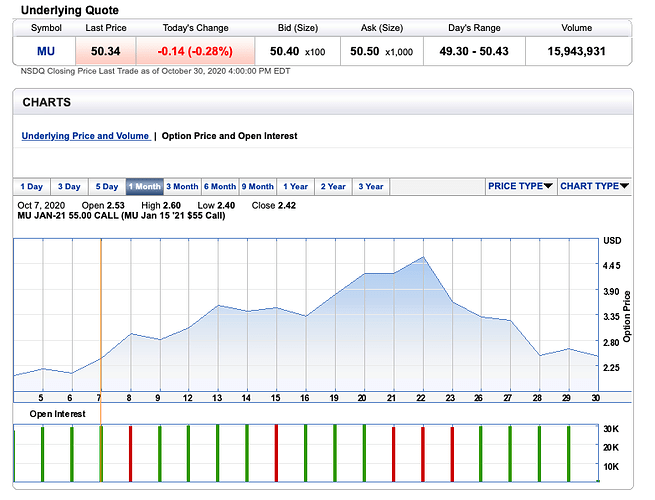Image resolution: width=655 pixels, height=500 pixels.
Task: Click the orange October 7 marker line
Action: tap(101, 320)
